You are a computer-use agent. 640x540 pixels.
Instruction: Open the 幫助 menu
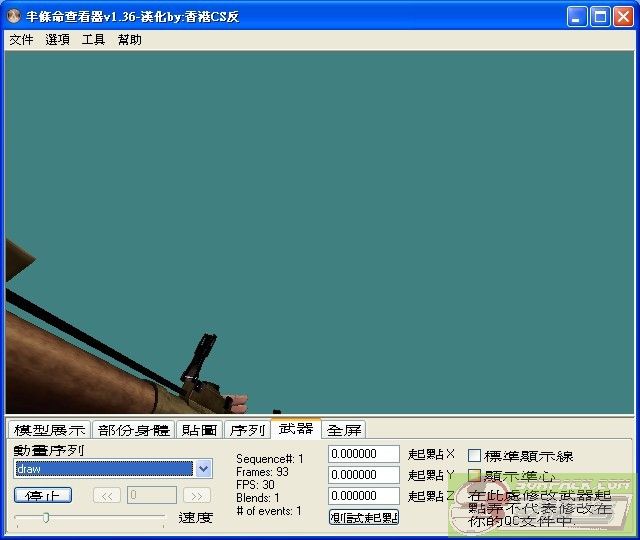point(129,40)
